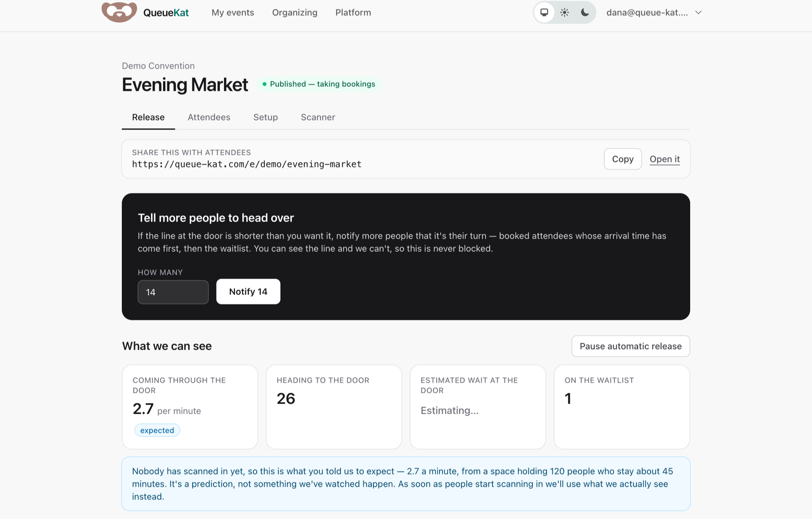Screen dimensions: 812x519
Task: Expand the dana@queue-kat account dropdown
Action: point(654,13)
